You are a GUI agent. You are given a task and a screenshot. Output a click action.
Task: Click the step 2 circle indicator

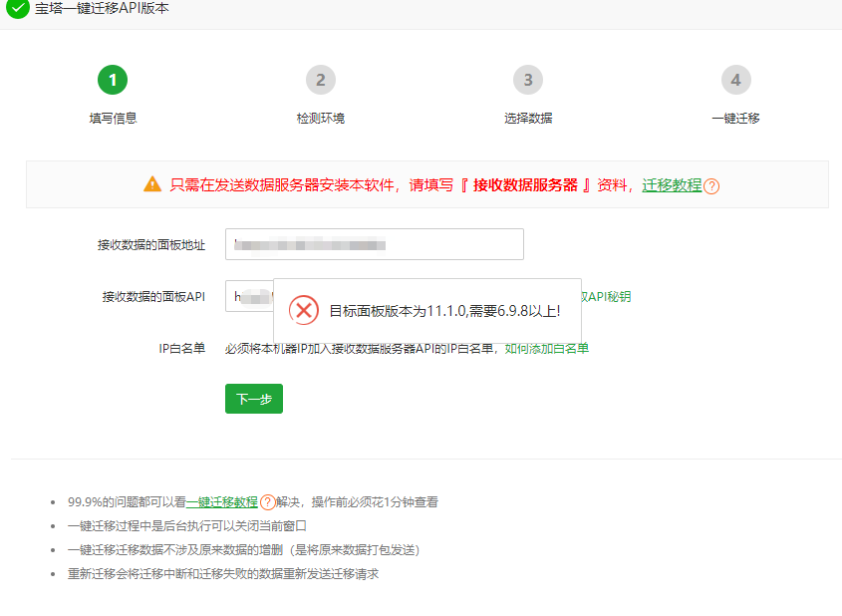320,80
